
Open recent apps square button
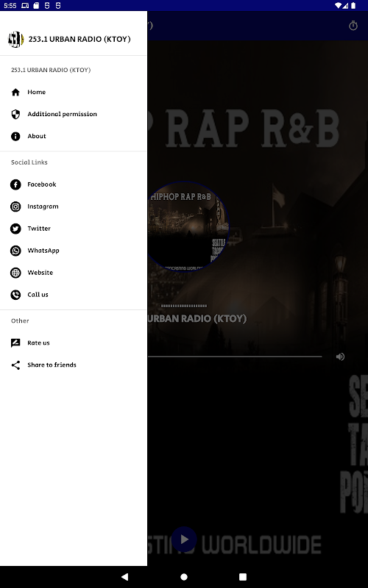243,577
